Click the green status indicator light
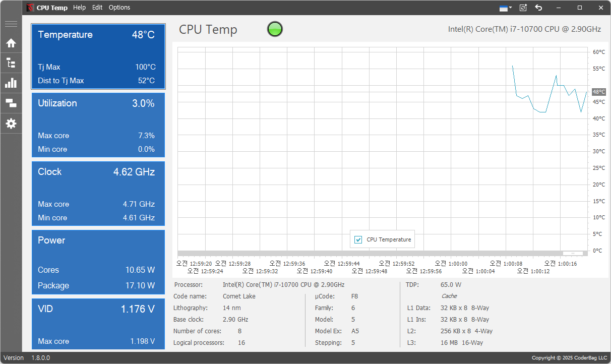The height and width of the screenshot is (364, 611). click(275, 29)
